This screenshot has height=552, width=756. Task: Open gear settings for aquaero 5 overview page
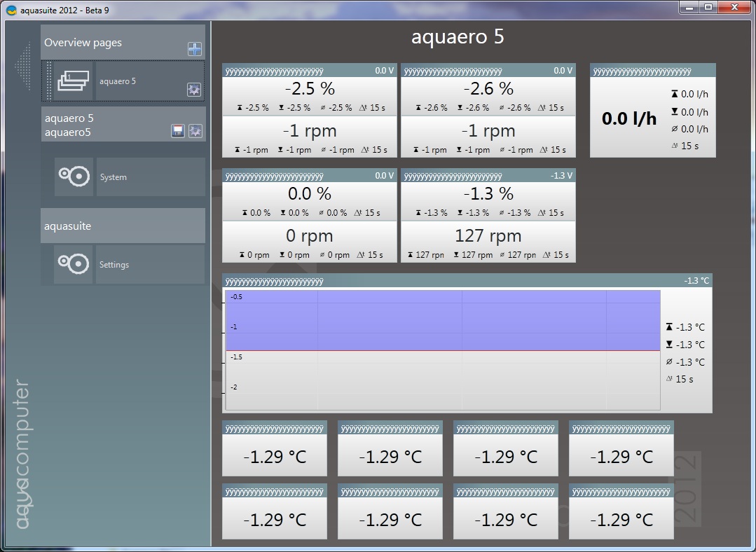tap(194, 90)
